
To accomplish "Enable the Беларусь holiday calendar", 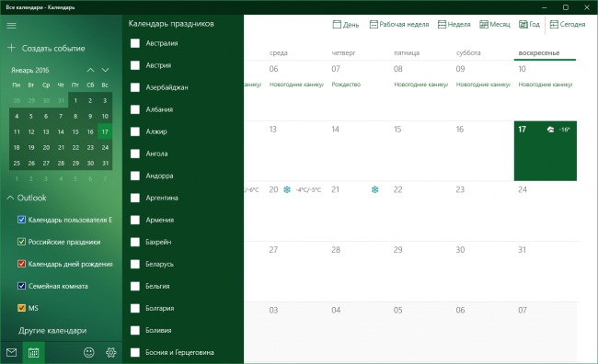I will (135, 264).
